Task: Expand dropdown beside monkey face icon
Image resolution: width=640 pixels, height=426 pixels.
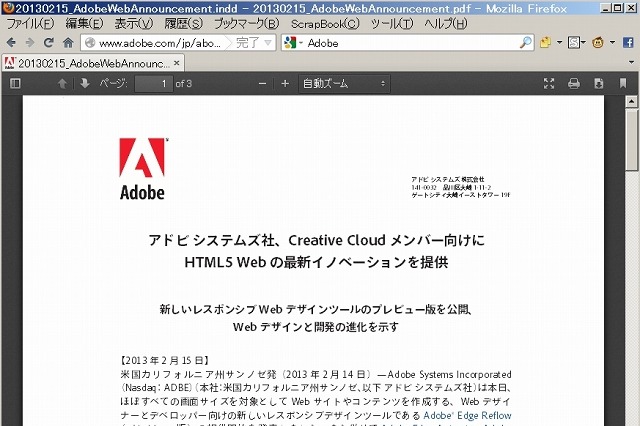Action: 612,42
